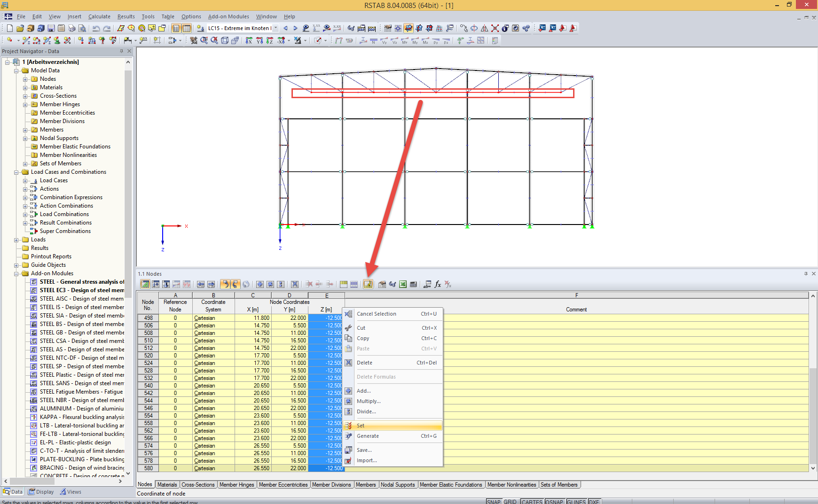Show the next load case with the right arrow
The width and height of the screenshot is (818, 504).
(x=295, y=28)
